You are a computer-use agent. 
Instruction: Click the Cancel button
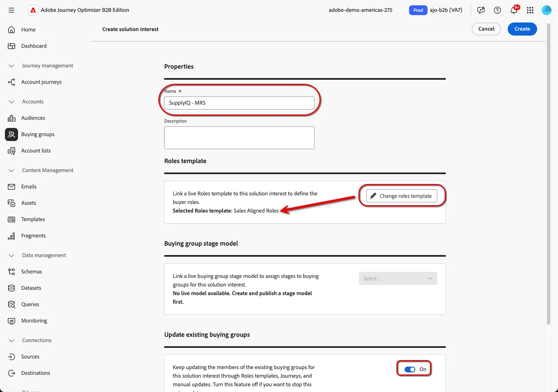[486, 29]
